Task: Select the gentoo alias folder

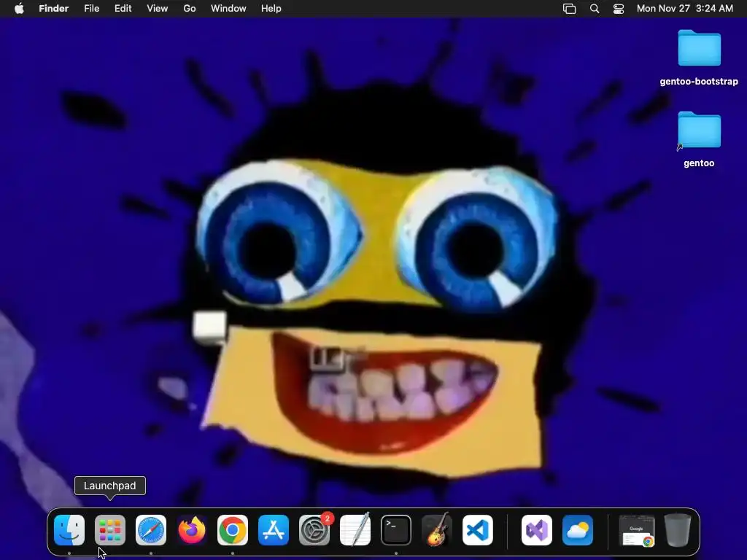Action: [x=699, y=140]
